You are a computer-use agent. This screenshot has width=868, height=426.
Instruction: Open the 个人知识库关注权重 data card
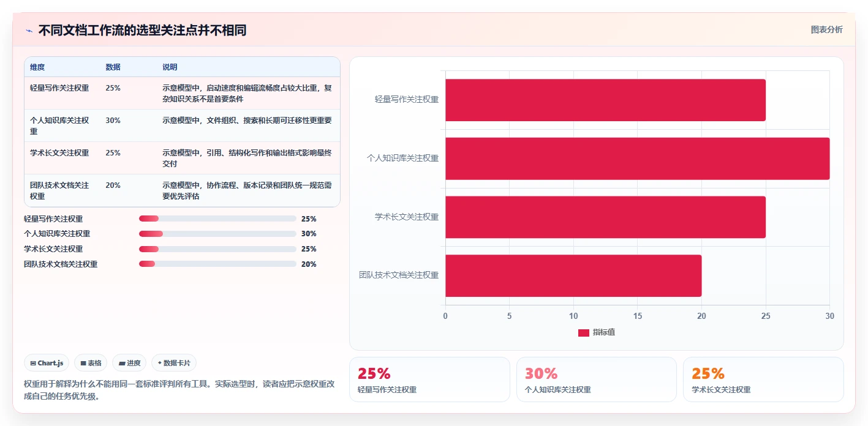pyautogui.click(x=597, y=379)
